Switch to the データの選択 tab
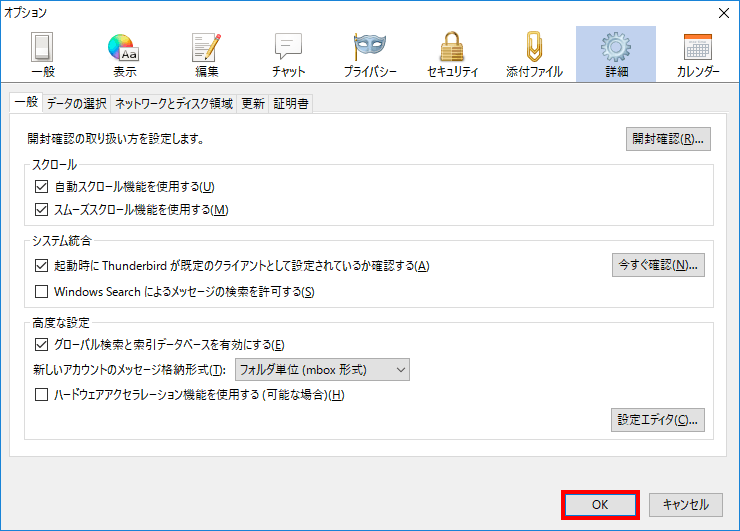This screenshot has height=531, width=740. [x=76, y=103]
